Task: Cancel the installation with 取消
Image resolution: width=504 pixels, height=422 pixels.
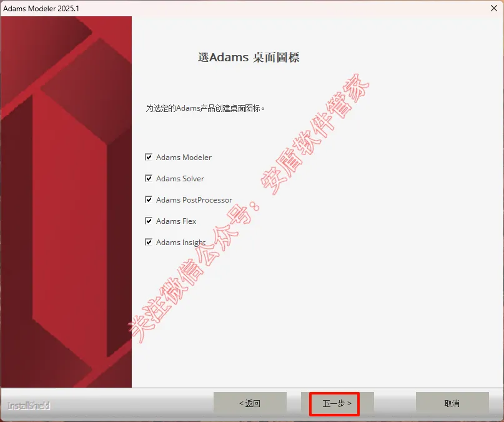Action: pyautogui.click(x=452, y=403)
